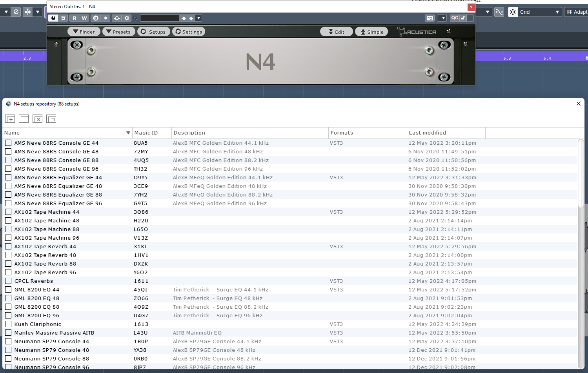Sort setups by Last modified column
The height and width of the screenshot is (373, 588).
tap(446, 133)
